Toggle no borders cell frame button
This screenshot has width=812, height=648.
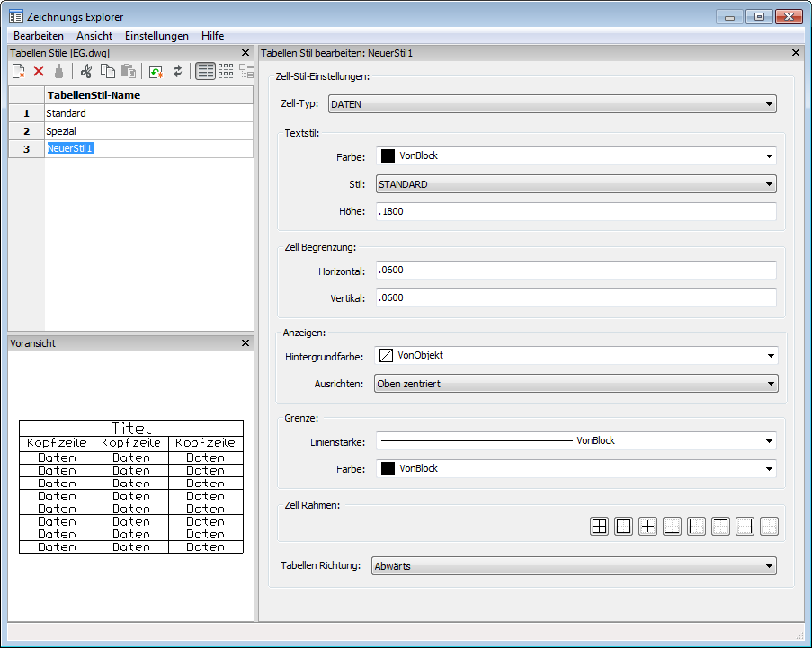[x=769, y=527]
